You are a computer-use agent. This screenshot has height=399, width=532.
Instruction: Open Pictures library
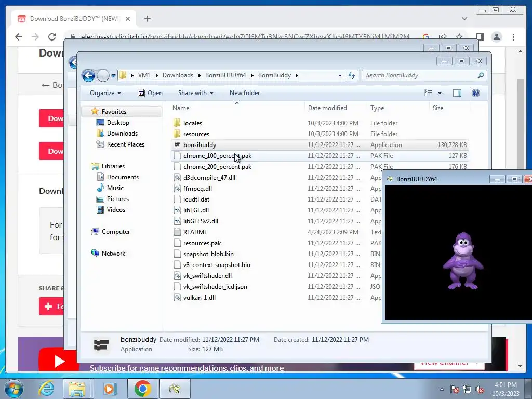(x=118, y=199)
